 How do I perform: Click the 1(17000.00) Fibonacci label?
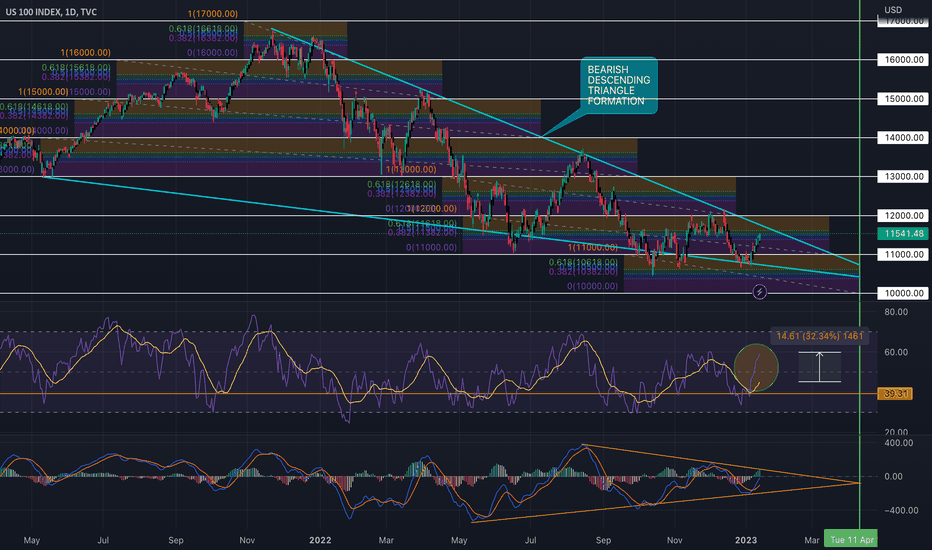[212, 14]
